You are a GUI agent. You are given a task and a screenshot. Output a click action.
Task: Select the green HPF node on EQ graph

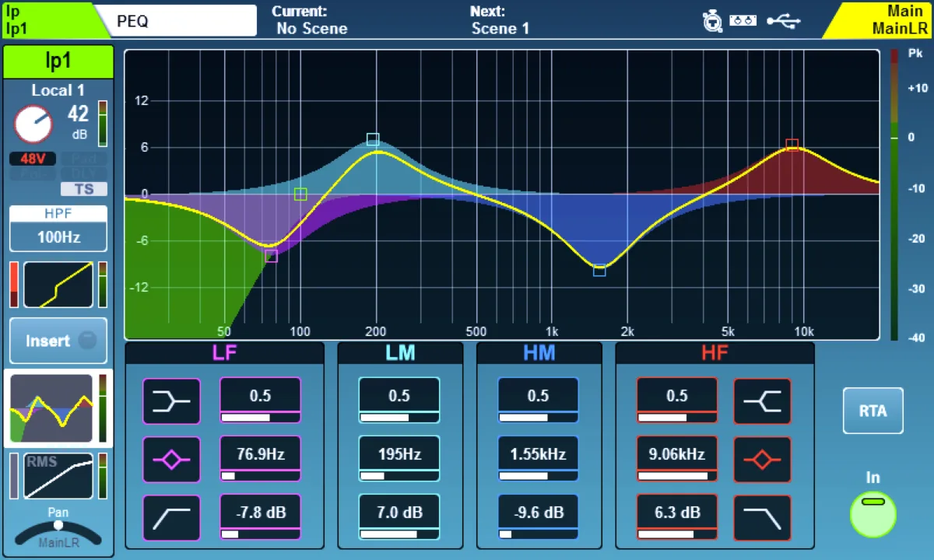pyautogui.click(x=300, y=194)
